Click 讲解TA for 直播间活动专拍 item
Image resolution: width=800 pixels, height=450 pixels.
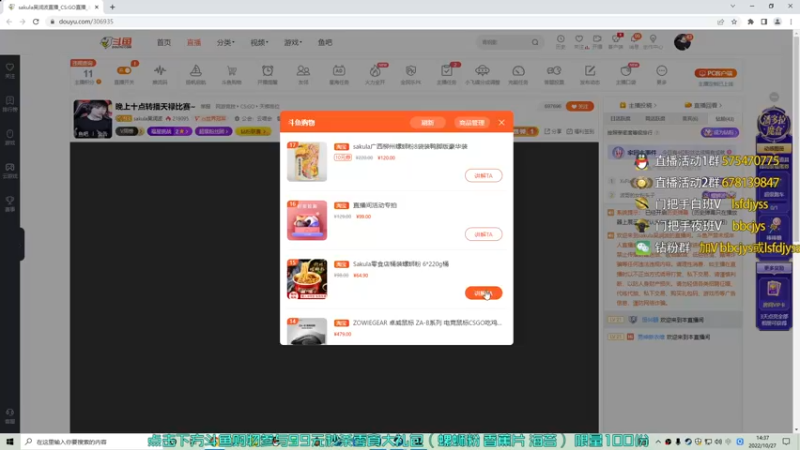483,234
